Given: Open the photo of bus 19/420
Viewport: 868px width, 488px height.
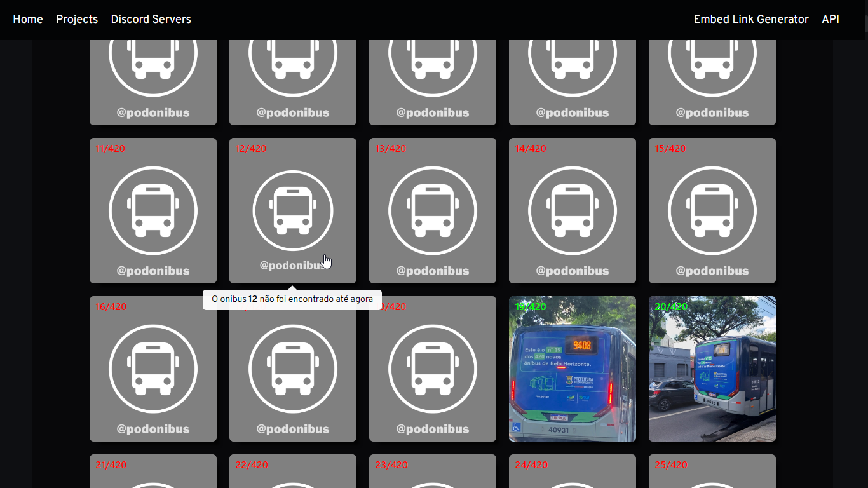Looking at the screenshot, I should coord(573,369).
